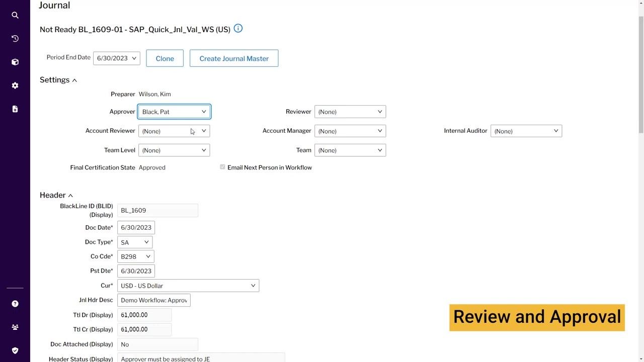Screen dimensions: 644x362
Task: Click the Header Status display field
Action: [201, 357]
